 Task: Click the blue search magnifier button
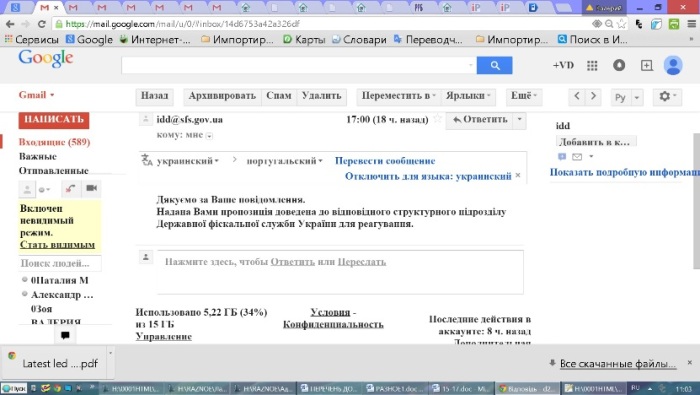tap(494, 65)
